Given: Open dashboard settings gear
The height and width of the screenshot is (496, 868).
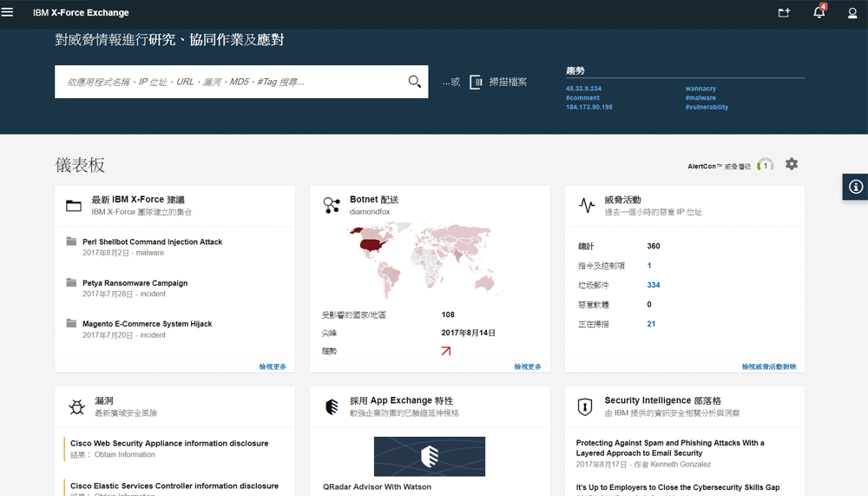Looking at the screenshot, I should [792, 164].
